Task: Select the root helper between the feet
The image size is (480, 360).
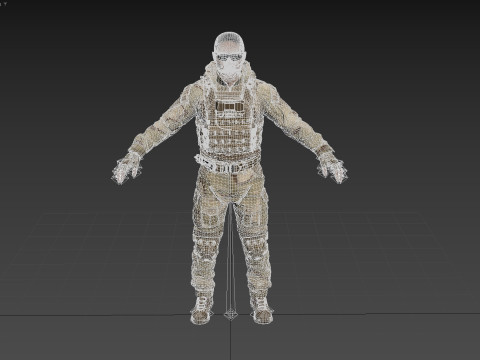Action: coord(230,314)
